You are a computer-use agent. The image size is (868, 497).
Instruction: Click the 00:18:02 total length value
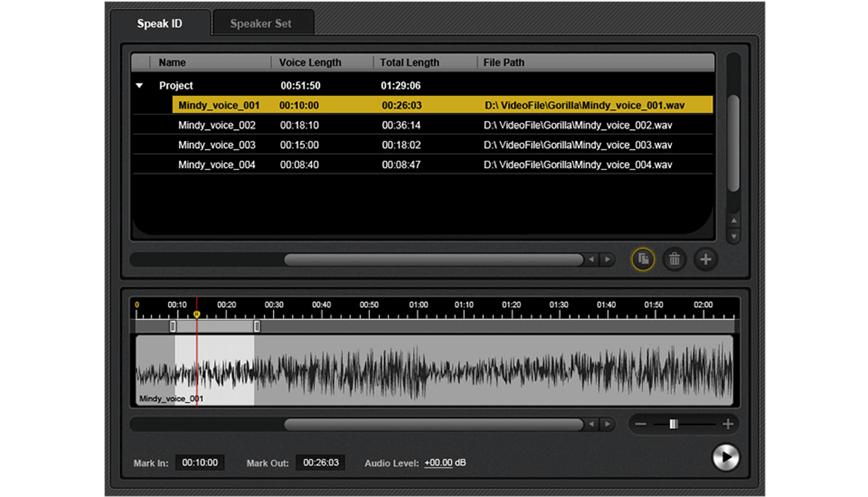[x=401, y=145]
